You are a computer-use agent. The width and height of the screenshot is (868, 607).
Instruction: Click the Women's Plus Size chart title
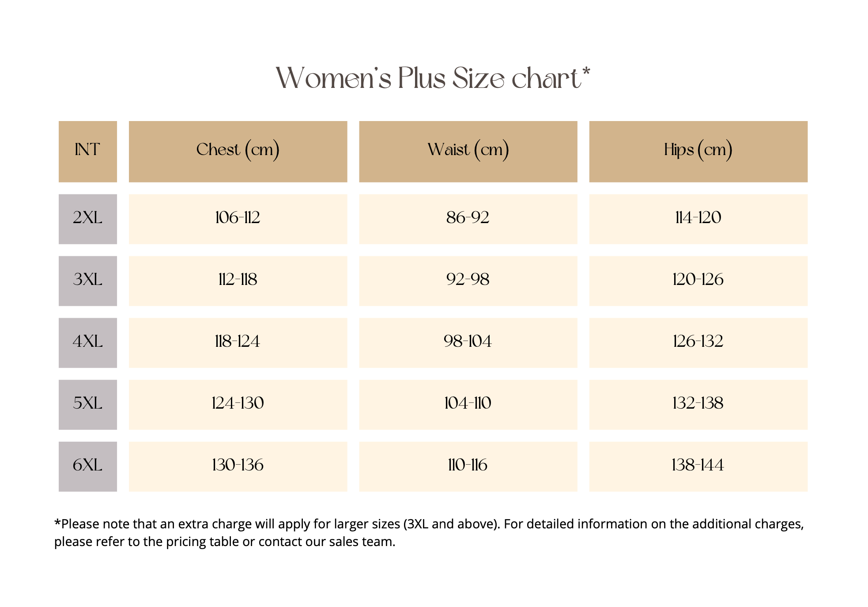[x=433, y=78]
